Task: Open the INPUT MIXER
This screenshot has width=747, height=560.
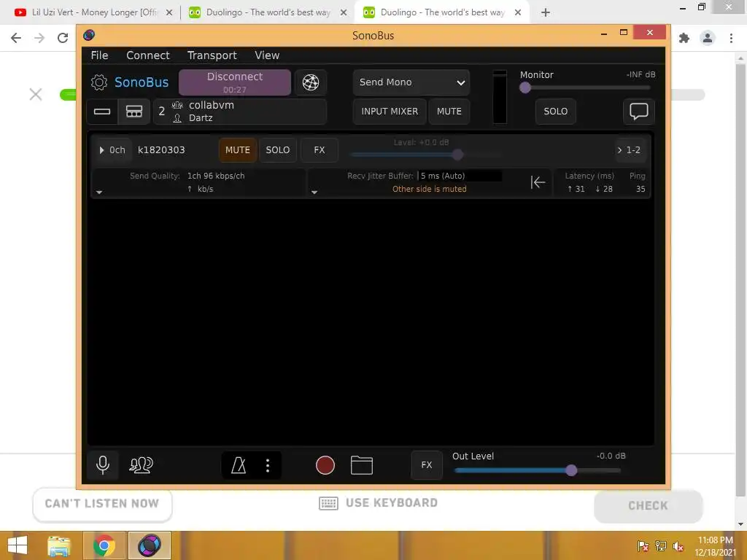Action: coord(390,112)
